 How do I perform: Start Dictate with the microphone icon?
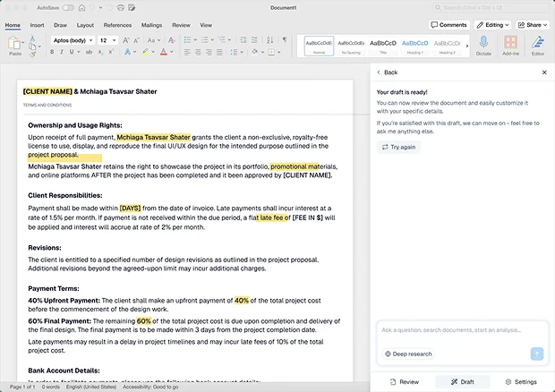point(483,43)
